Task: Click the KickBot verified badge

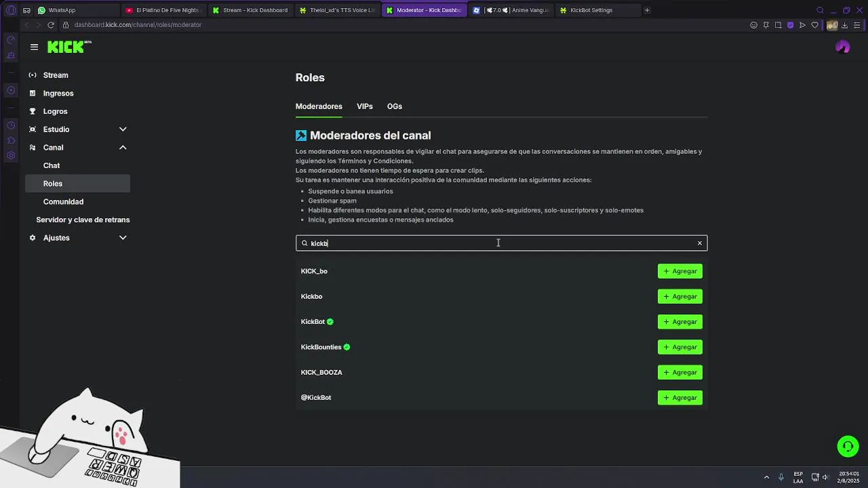Action: [330, 322]
